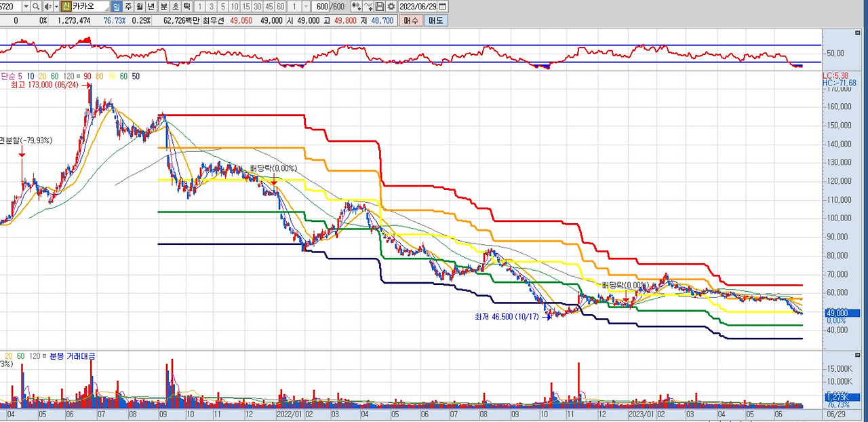Select 년 yearly chart period

click(151, 6)
